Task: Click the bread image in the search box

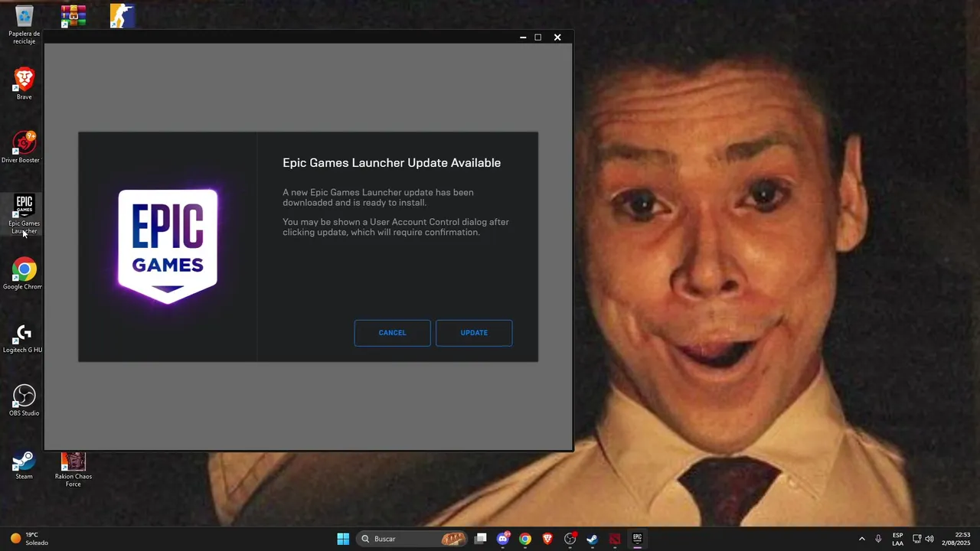Action: (x=453, y=539)
